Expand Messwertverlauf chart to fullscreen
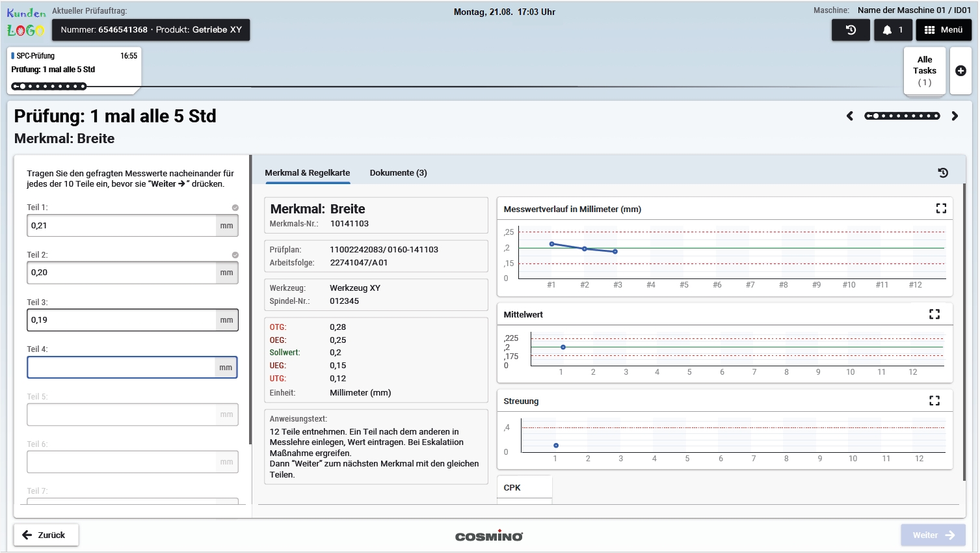The width and height of the screenshot is (980, 553). (x=941, y=208)
